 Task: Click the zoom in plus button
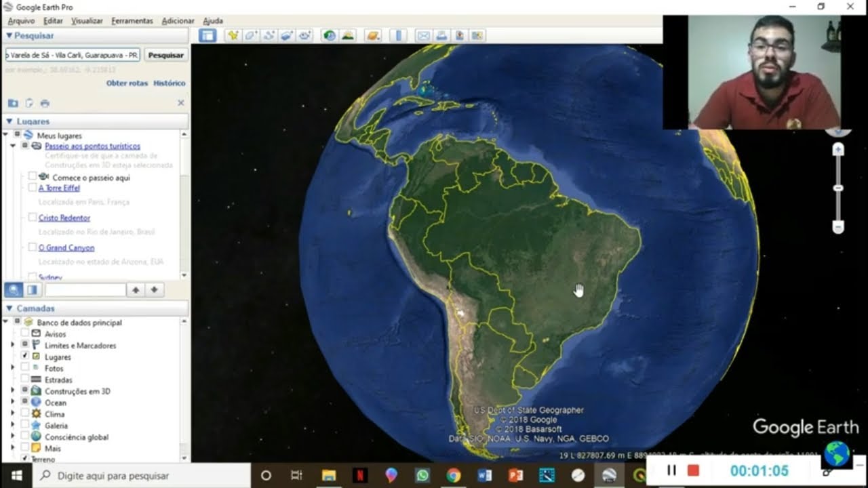tap(838, 149)
